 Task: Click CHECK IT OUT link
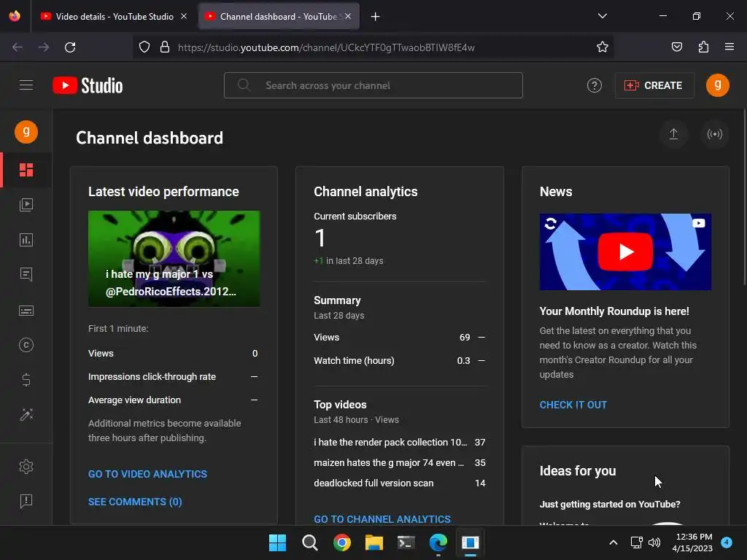[573, 405]
